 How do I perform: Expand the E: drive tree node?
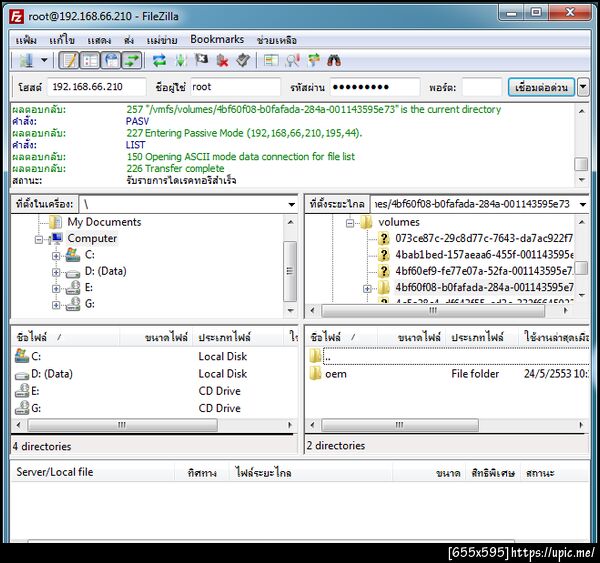click(x=56, y=289)
